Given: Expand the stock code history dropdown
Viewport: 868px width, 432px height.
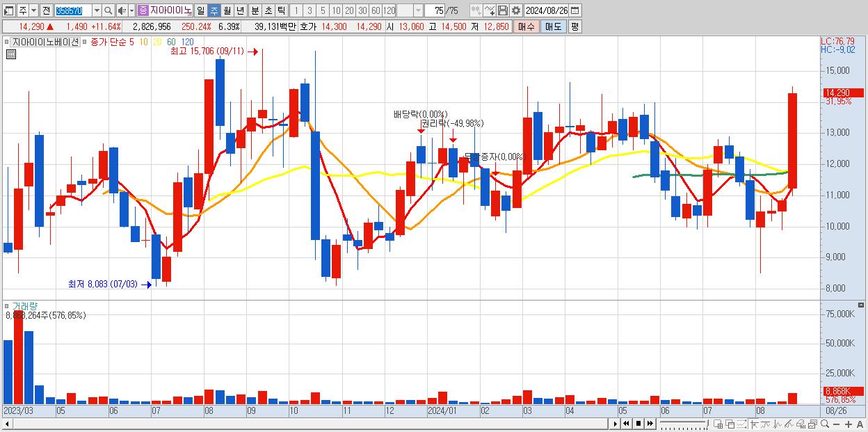Looking at the screenshot, I should pos(97,10).
